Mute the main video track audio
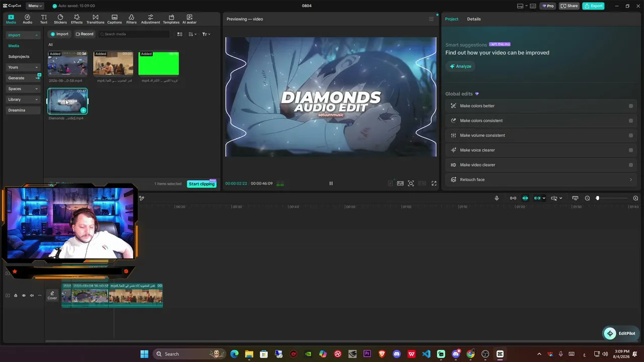The width and height of the screenshot is (644, 362). (32, 296)
